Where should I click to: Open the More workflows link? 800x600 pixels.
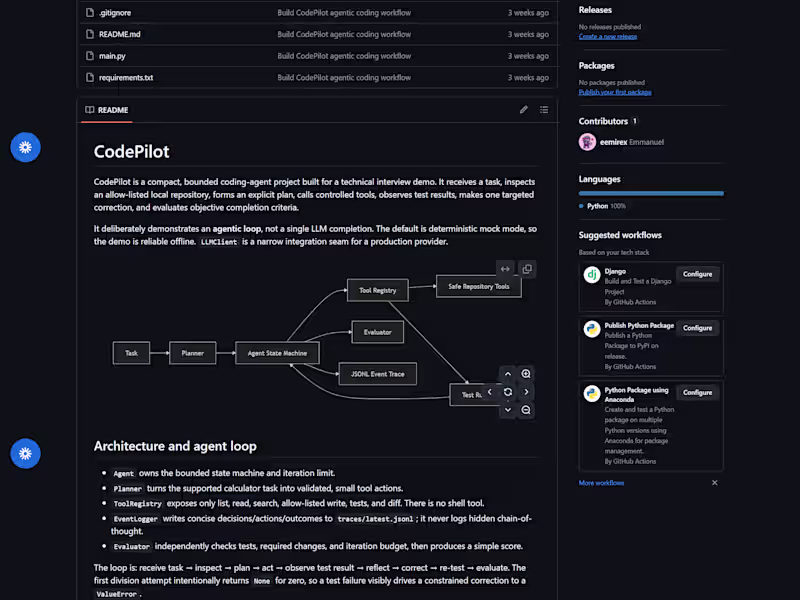601,483
